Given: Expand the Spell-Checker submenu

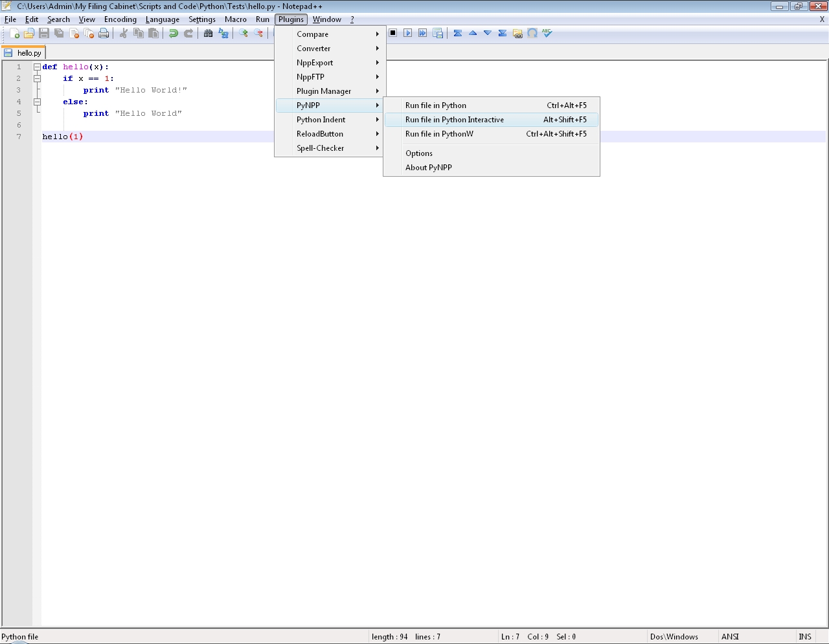Looking at the screenshot, I should coord(330,148).
